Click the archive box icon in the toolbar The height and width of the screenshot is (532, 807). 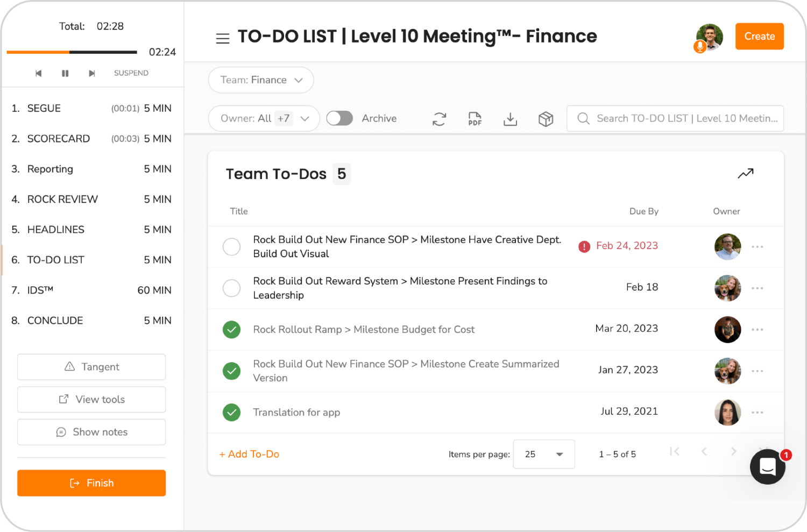tap(546, 118)
